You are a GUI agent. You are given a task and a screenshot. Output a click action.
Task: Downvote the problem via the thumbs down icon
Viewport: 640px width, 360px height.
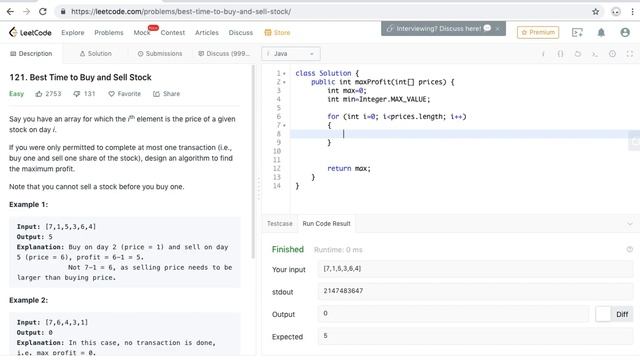click(76, 94)
